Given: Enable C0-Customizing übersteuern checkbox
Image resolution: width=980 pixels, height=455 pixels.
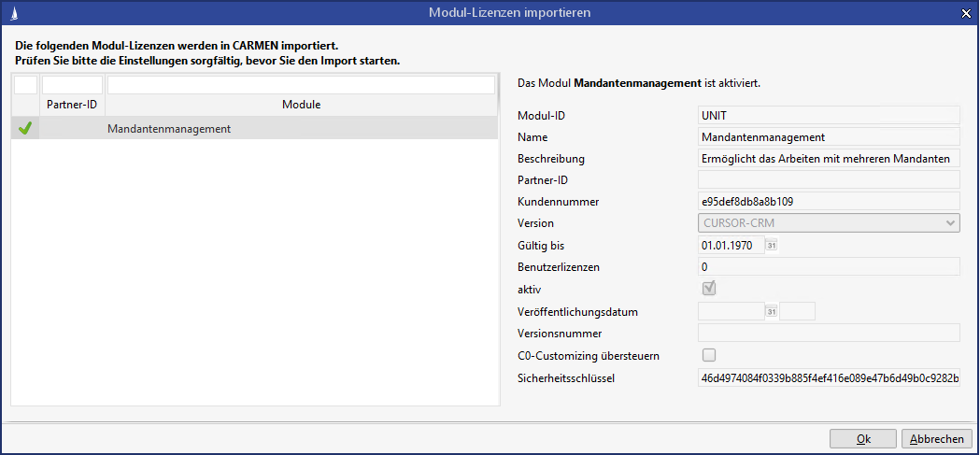Looking at the screenshot, I should [x=709, y=354].
